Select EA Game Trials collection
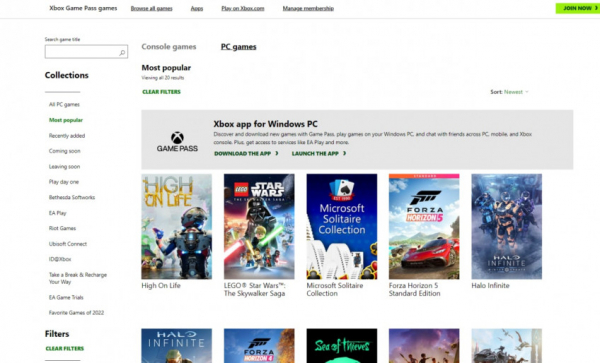Image resolution: width=600 pixels, height=363 pixels. (x=66, y=297)
